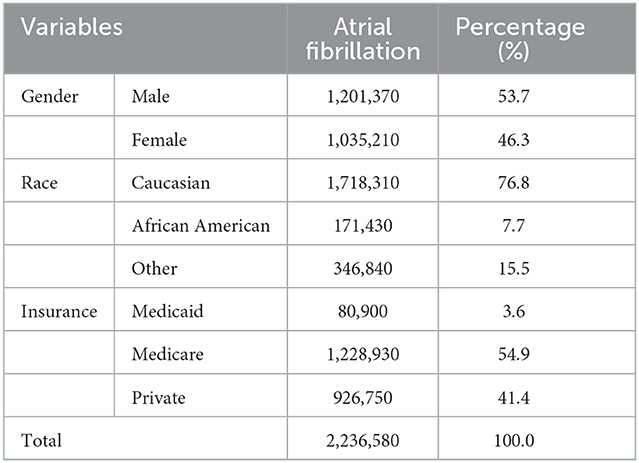Image resolution: width=639 pixels, height=463 pixels.
Task: Click the 46.3 percentage cell
Action: click(519, 142)
